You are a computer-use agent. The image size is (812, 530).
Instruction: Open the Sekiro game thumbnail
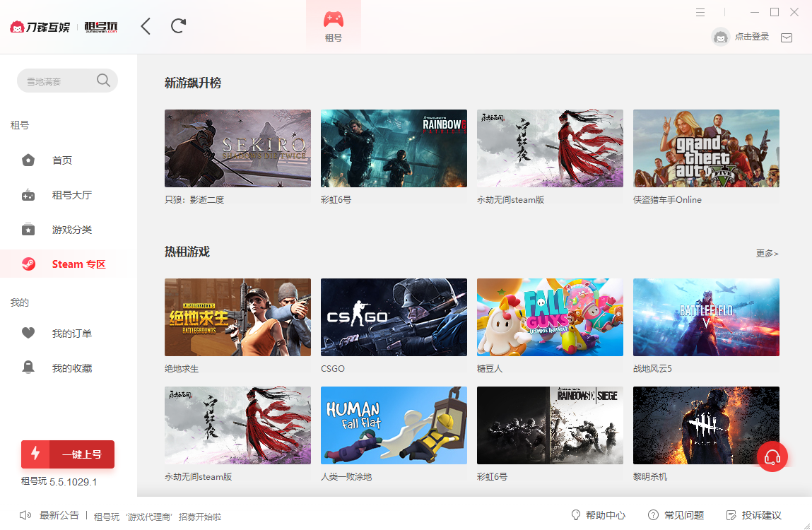[237, 148]
